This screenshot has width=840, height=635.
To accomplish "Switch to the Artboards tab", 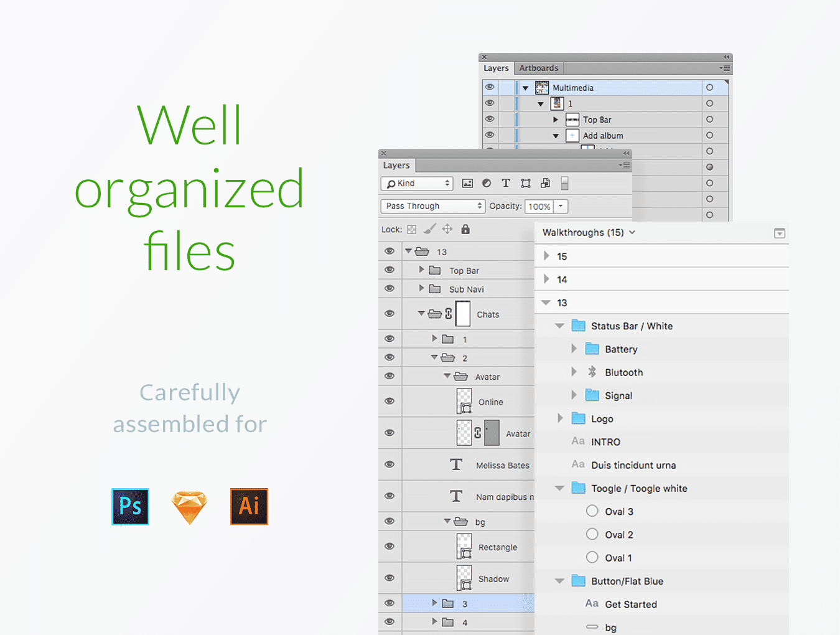I will point(539,68).
